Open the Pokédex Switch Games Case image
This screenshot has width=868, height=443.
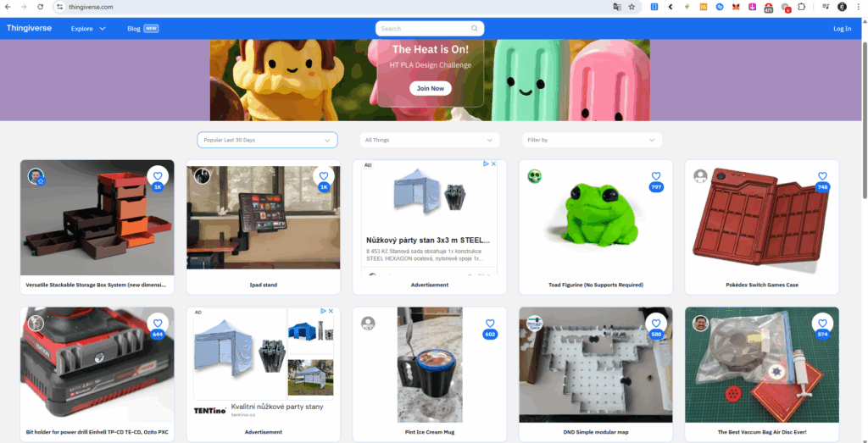pos(762,218)
